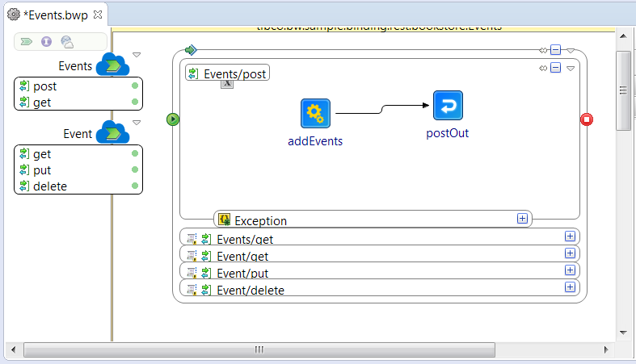
Task: Click green dot beside Event put operation
Action: click(135, 169)
